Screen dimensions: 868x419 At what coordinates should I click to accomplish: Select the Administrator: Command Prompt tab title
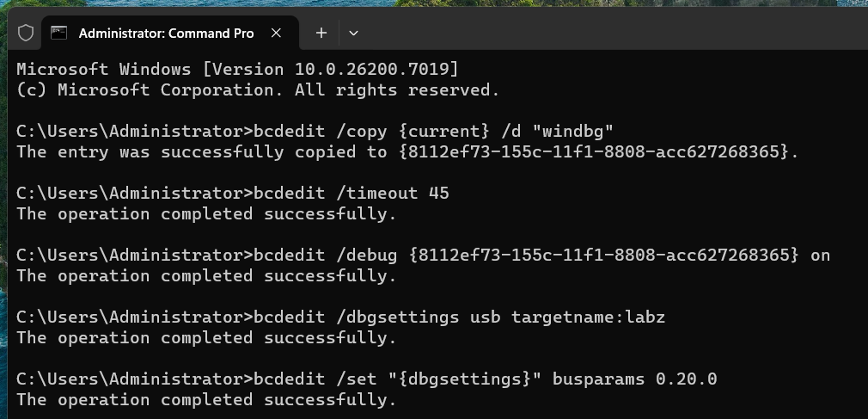coord(166,33)
